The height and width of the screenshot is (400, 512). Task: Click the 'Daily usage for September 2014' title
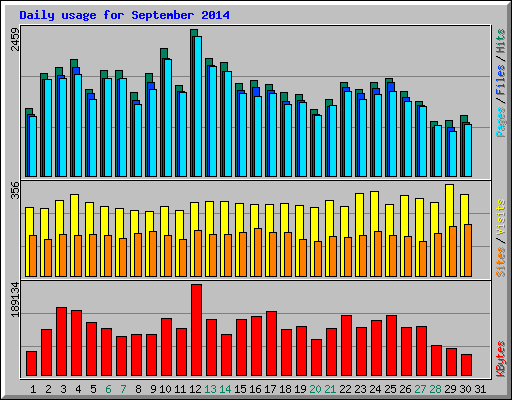[124, 15]
